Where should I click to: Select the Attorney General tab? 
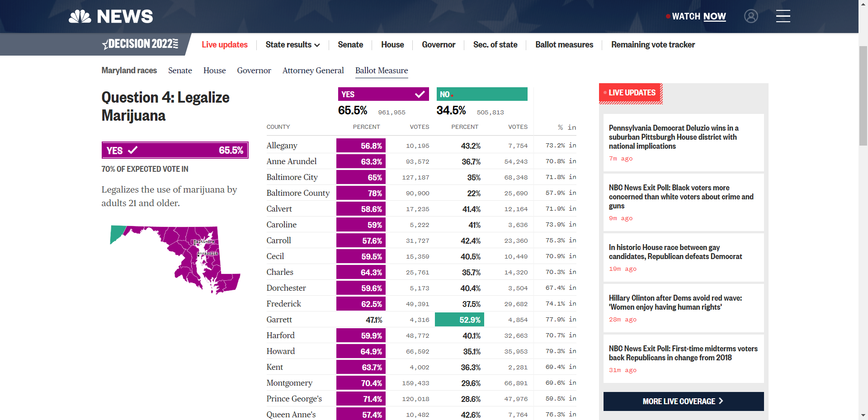tap(313, 71)
